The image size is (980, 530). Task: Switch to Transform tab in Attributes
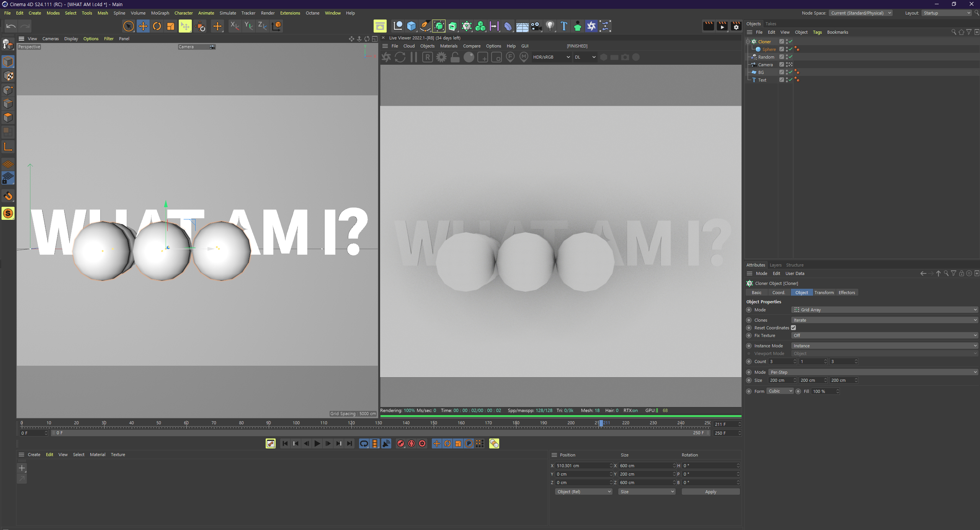tap(824, 293)
